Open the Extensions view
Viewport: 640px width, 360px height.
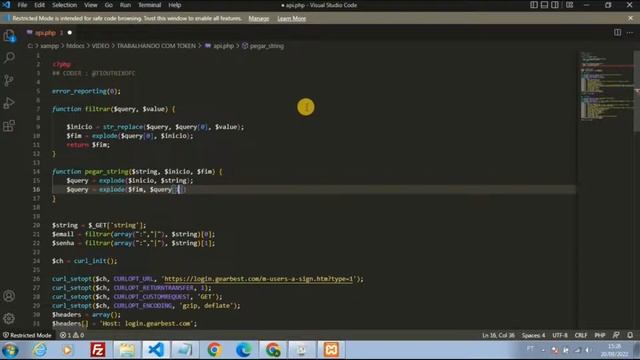[9, 126]
